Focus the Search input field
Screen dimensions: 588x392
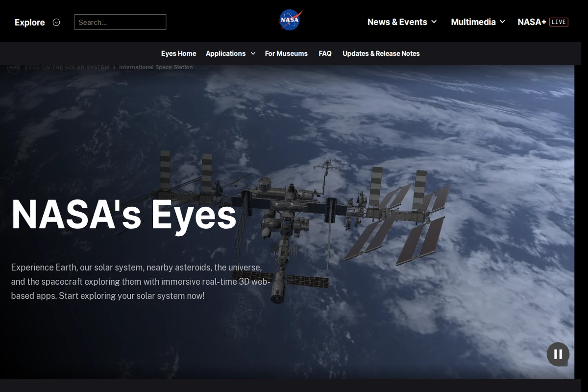120,22
